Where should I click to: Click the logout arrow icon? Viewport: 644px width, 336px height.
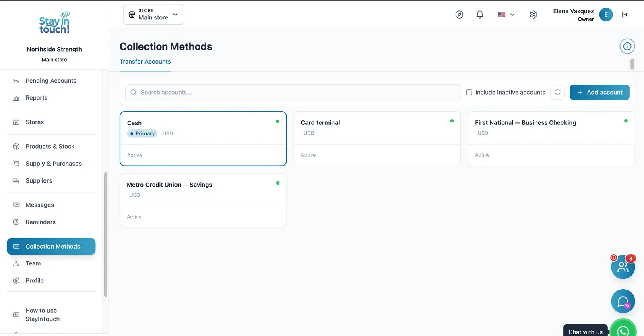pyautogui.click(x=625, y=15)
